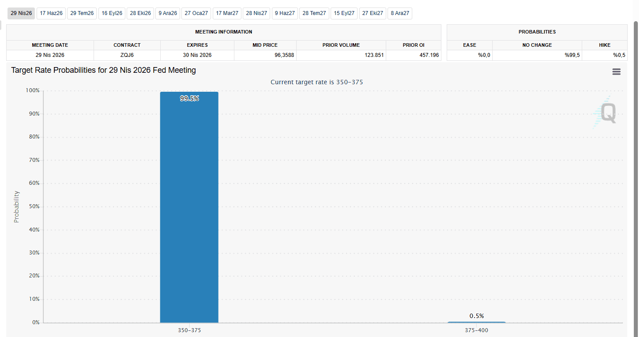This screenshot has height=337, width=644.
Task: Click the small 0.5% bar for 375-400
Action: [476, 322]
